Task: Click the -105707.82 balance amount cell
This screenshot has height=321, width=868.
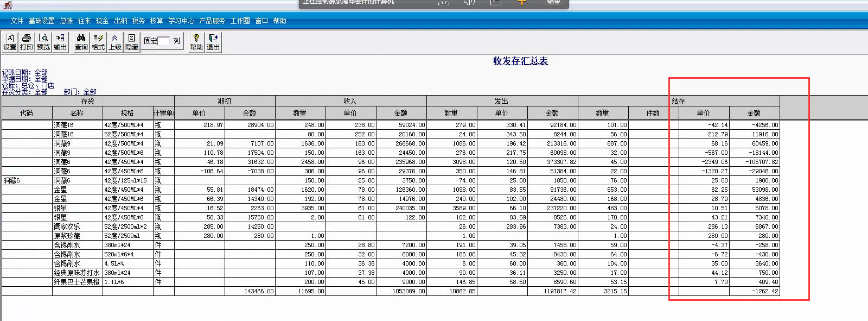Action: point(754,162)
